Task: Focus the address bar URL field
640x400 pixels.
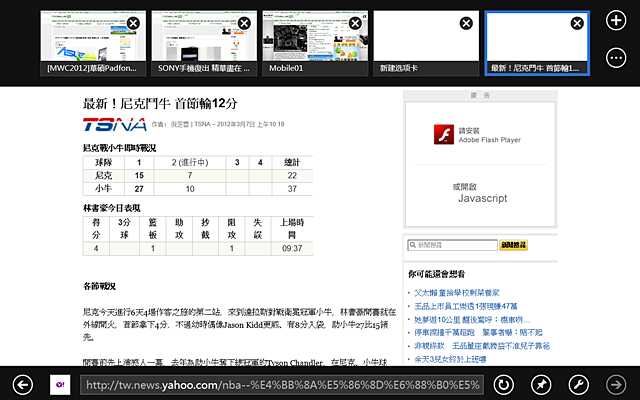Action: coord(282,385)
